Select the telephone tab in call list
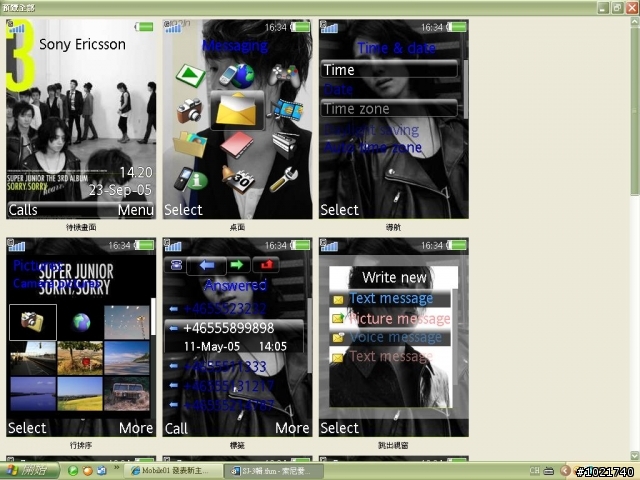The width and height of the screenshot is (640, 480). [x=176, y=265]
